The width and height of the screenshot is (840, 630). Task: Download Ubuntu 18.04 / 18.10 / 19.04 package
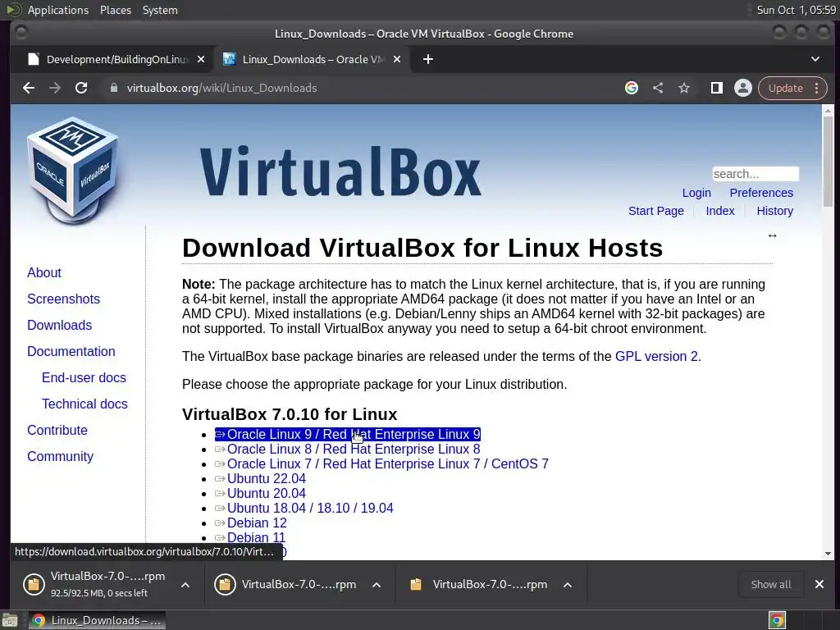pos(304,508)
